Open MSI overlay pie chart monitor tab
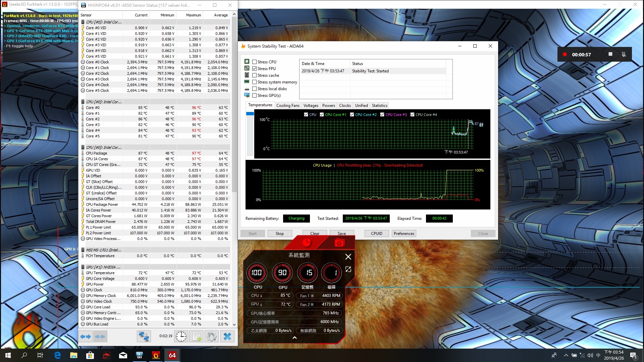 click(306, 242)
